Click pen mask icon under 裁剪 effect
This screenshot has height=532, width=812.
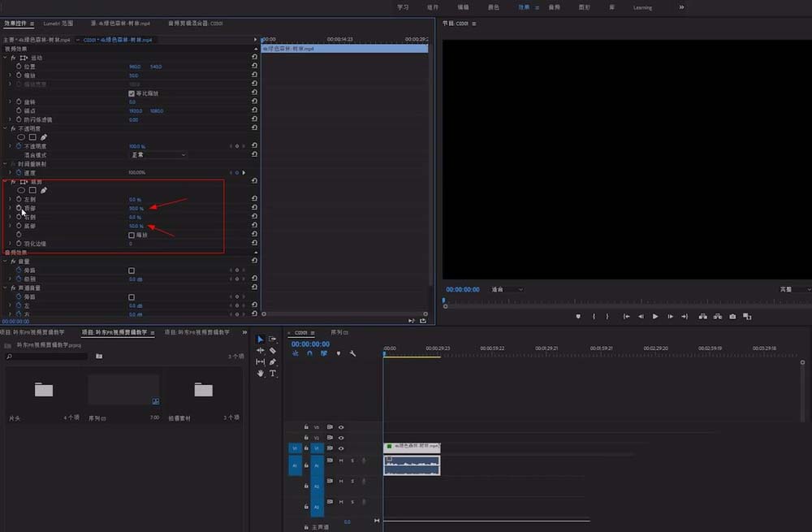pos(44,190)
